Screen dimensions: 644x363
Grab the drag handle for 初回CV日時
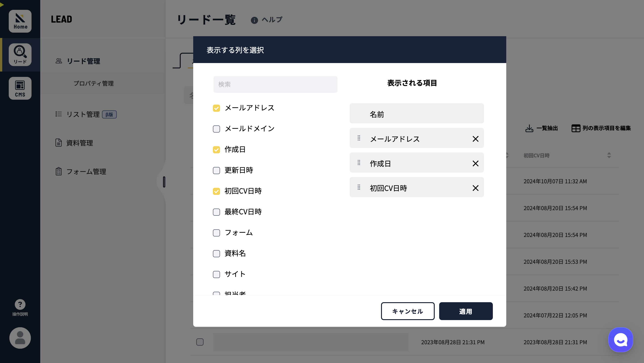click(x=359, y=187)
